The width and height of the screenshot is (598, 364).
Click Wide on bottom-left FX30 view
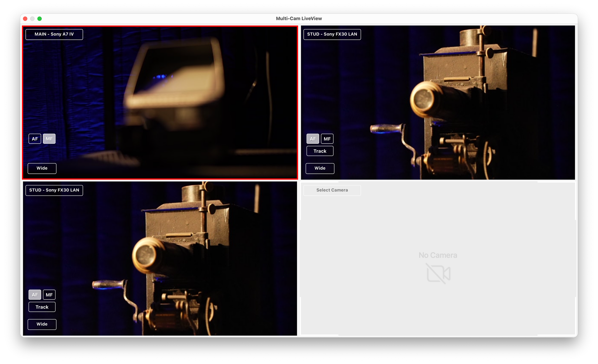pos(42,324)
